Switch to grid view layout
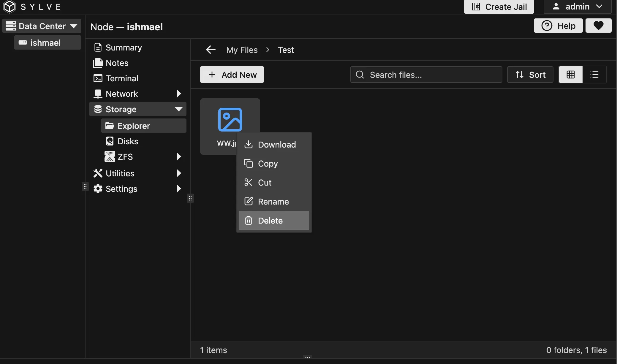This screenshot has width=617, height=364. (570, 75)
